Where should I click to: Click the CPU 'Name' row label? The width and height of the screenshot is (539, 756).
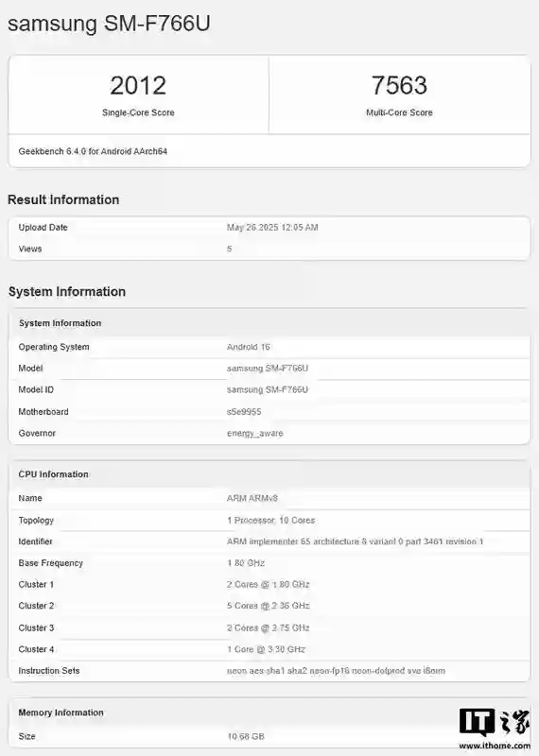pos(30,498)
